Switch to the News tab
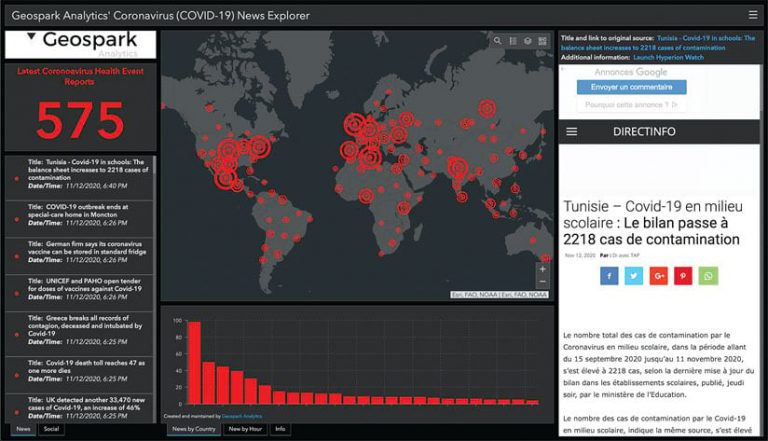The width and height of the screenshot is (768, 441). click(23, 429)
